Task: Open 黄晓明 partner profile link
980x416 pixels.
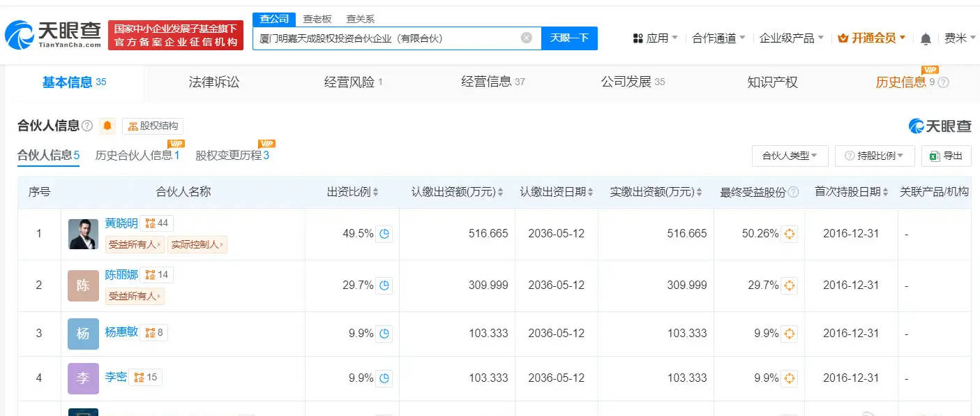Action: click(x=121, y=223)
